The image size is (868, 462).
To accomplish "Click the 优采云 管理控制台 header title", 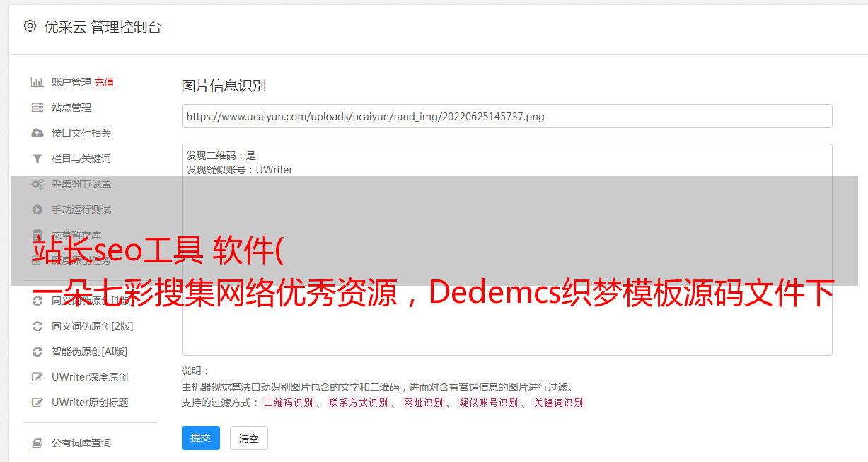I will click(103, 27).
